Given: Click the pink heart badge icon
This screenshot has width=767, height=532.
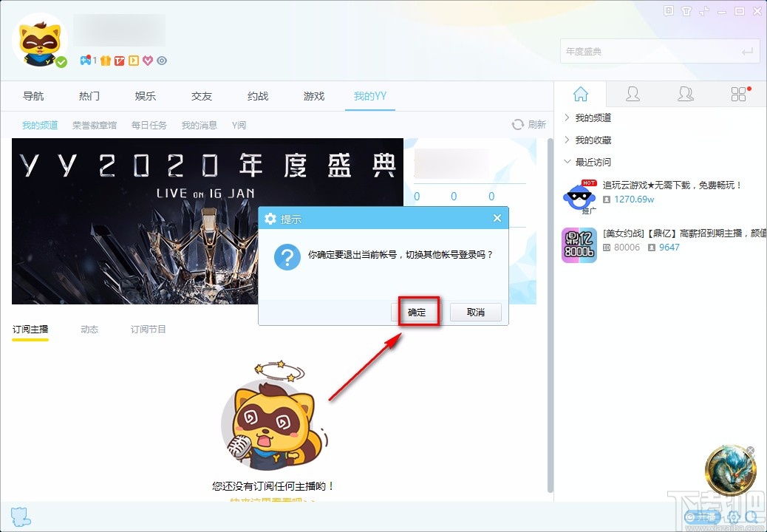Looking at the screenshot, I should point(148,61).
